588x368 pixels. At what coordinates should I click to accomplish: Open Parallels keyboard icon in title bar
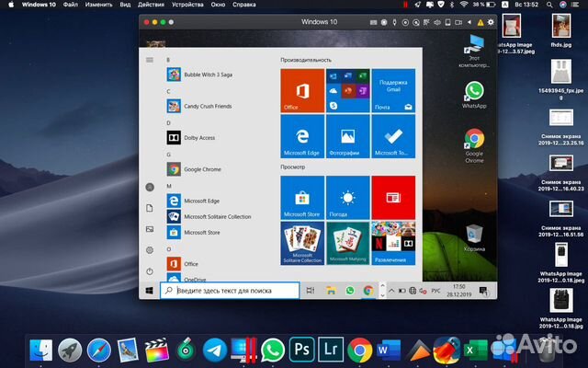pos(373,22)
